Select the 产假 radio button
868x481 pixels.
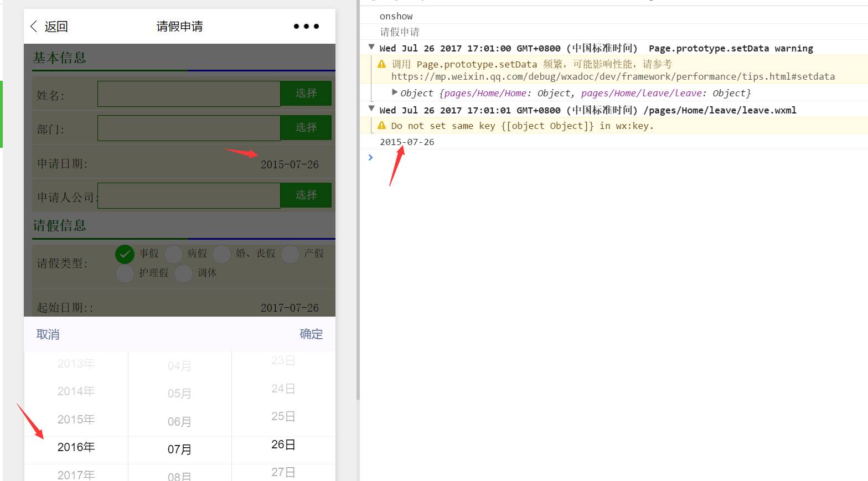291,254
